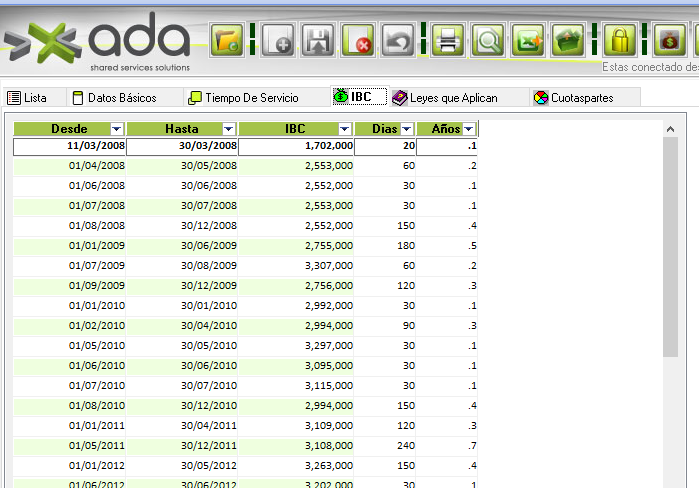The image size is (699, 488).
Task: Open the Hasta column filter dropdown
Action: [x=228, y=129]
